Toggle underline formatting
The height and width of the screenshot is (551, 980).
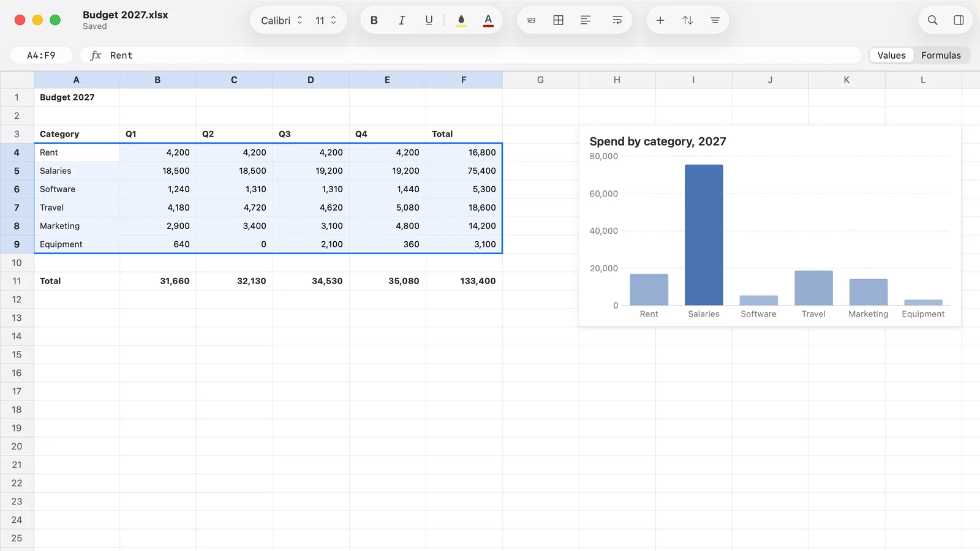point(429,20)
